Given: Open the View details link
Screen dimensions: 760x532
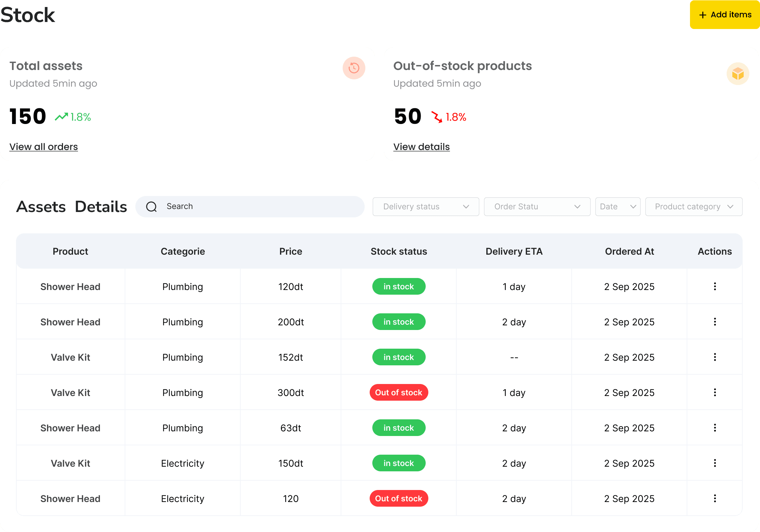Looking at the screenshot, I should [x=421, y=147].
